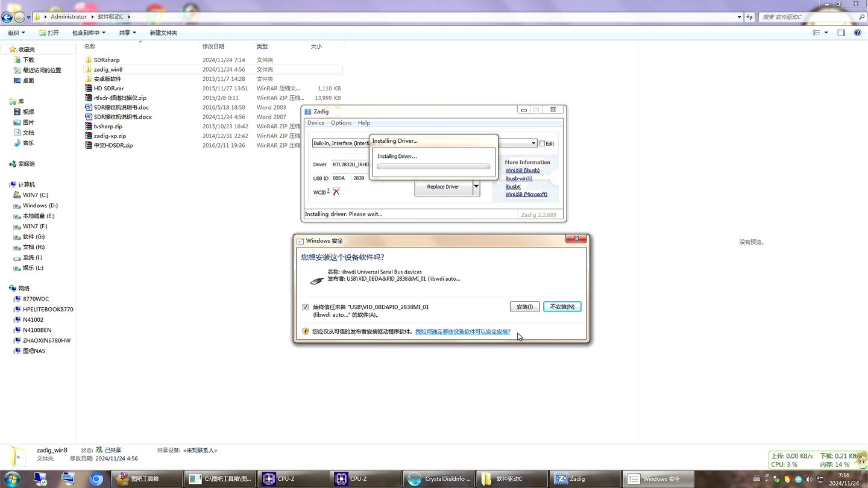Click the Explorer back navigation arrow
The image size is (868, 488).
click(7, 17)
